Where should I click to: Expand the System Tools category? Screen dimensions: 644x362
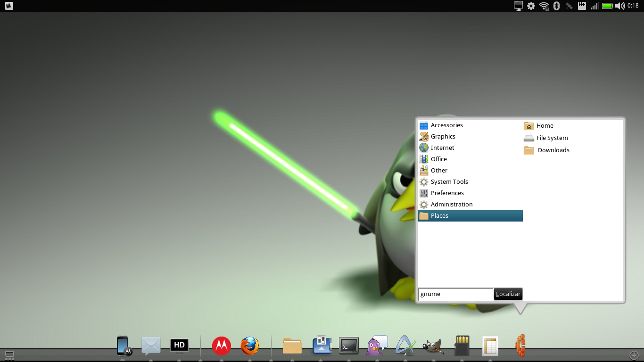(449, 182)
